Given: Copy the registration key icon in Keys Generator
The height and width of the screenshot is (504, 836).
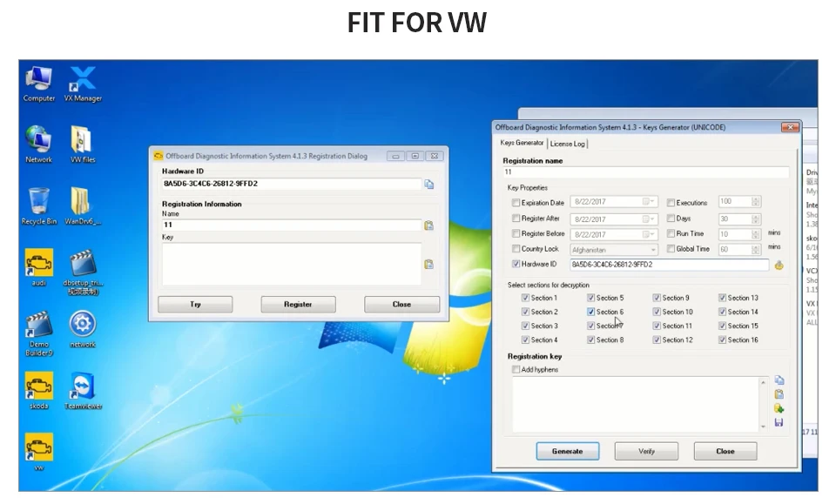Looking at the screenshot, I should click(x=779, y=380).
